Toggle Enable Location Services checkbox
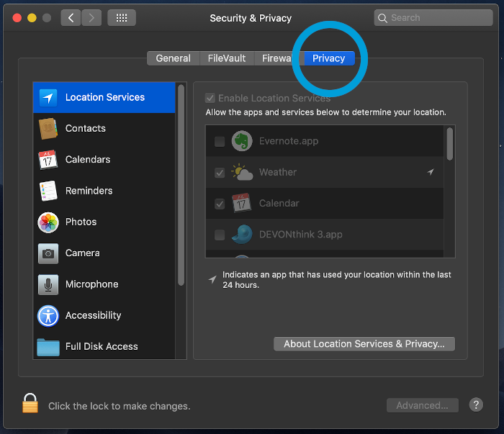Image resolution: width=504 pixels, height=434 pixels. (210, 99)
